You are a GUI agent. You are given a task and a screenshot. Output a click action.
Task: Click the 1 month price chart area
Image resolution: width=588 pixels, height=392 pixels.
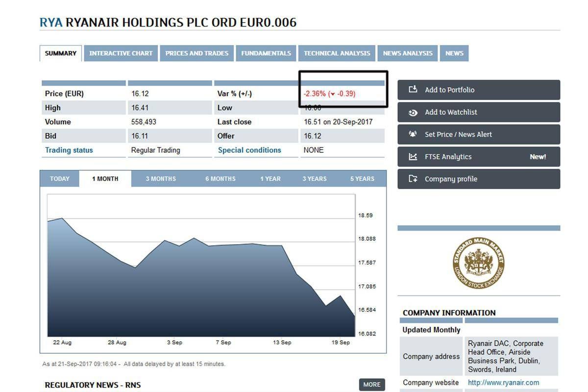click(201, 266)
